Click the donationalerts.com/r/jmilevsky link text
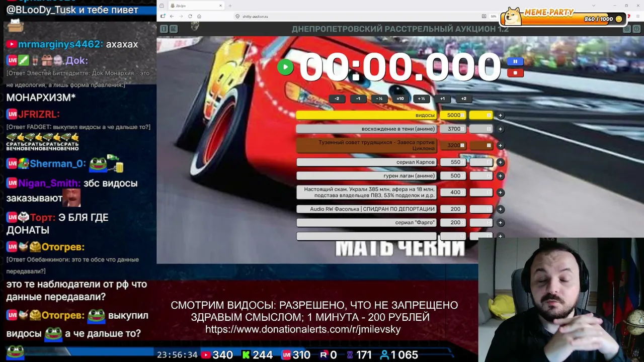This screenshot has height=362, width=644. coord(303,329)
